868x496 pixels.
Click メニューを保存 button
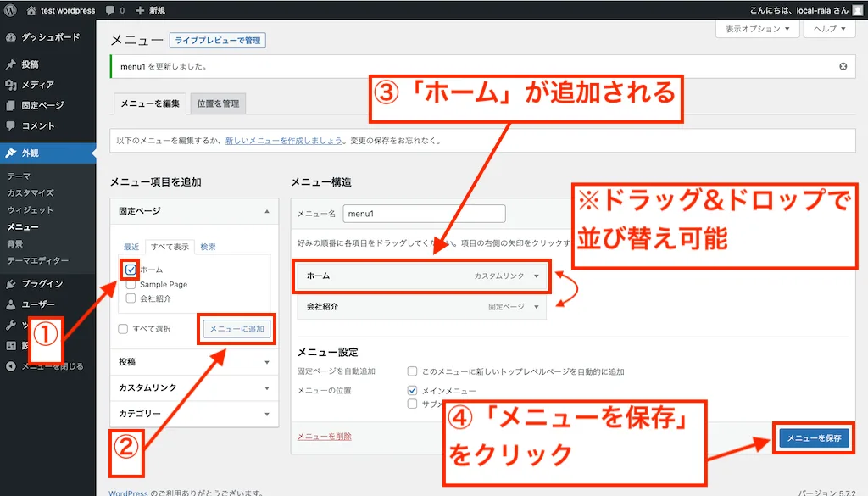tap(814, 437)
